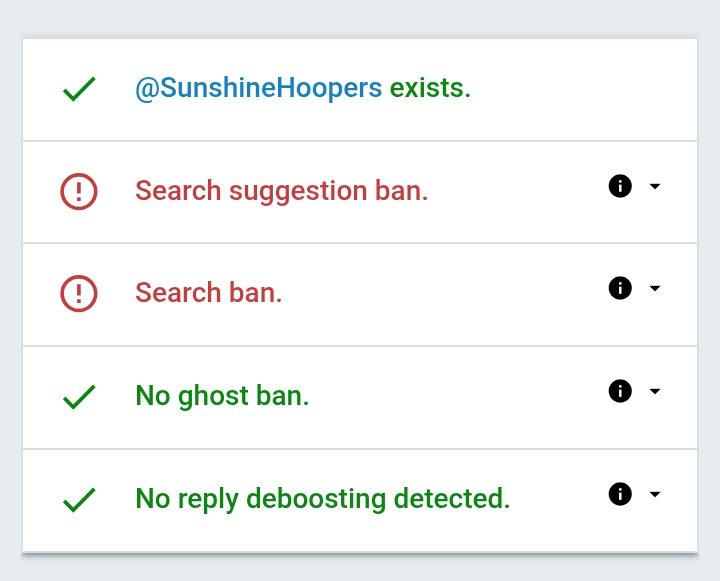
Task: Click the green checkmark beside No ghost ban
Action: (79, 397)
